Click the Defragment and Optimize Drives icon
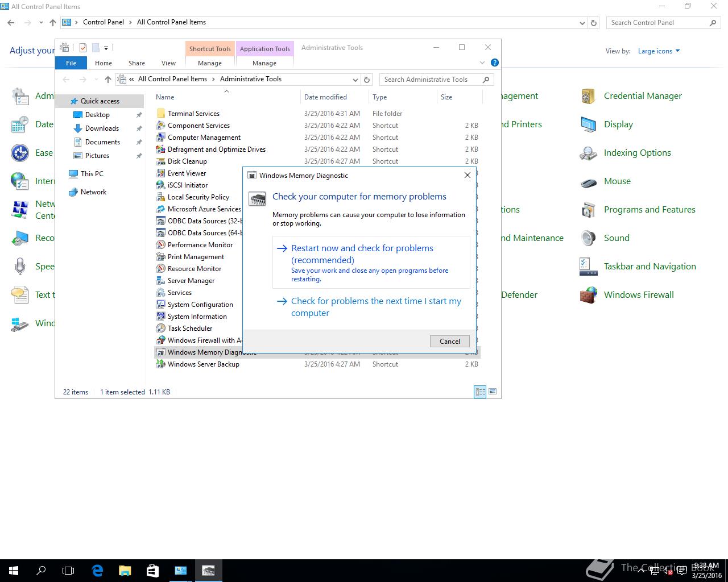728x582 pixels. click(161, 149)
